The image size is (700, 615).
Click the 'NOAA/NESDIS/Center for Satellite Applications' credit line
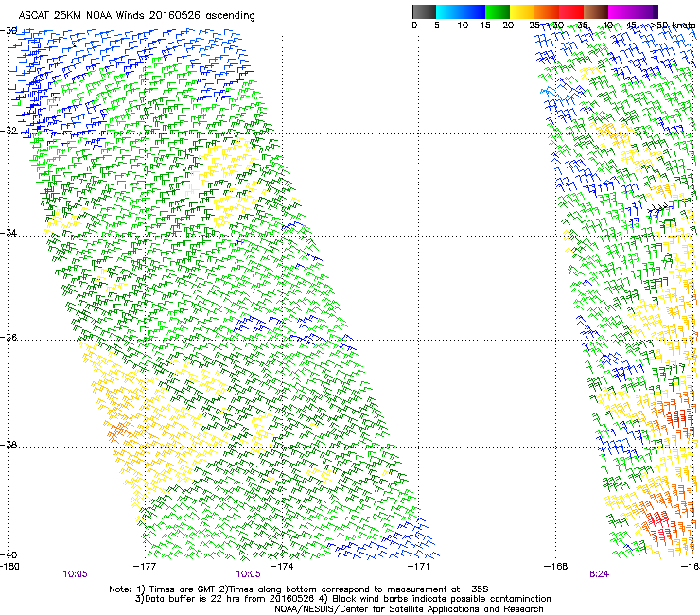[409, 609]
